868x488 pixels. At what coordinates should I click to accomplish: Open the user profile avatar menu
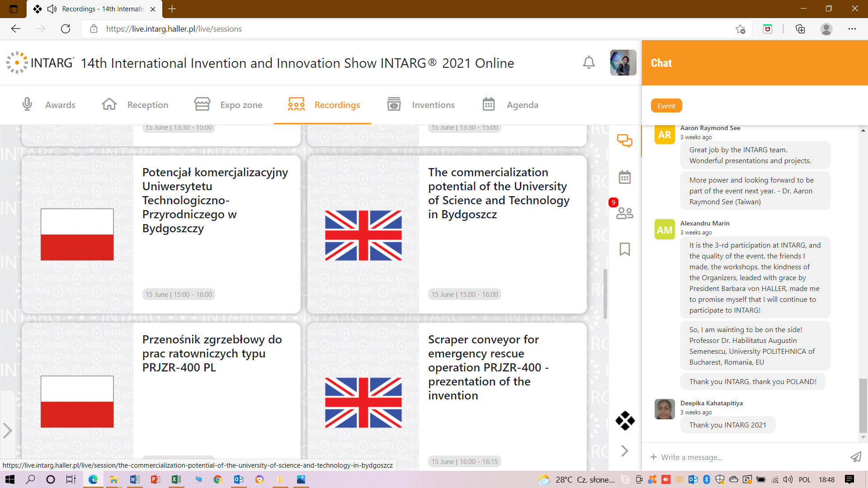(623, 62)
